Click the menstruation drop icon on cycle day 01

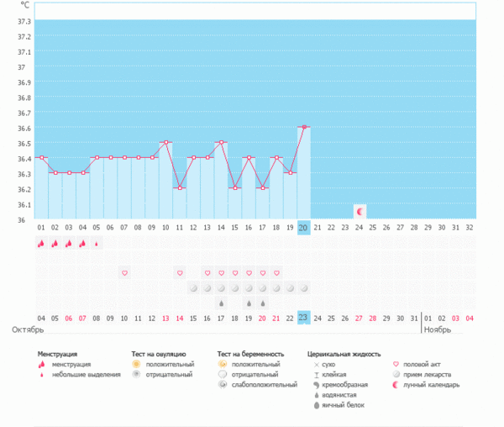tap(41, 244)
